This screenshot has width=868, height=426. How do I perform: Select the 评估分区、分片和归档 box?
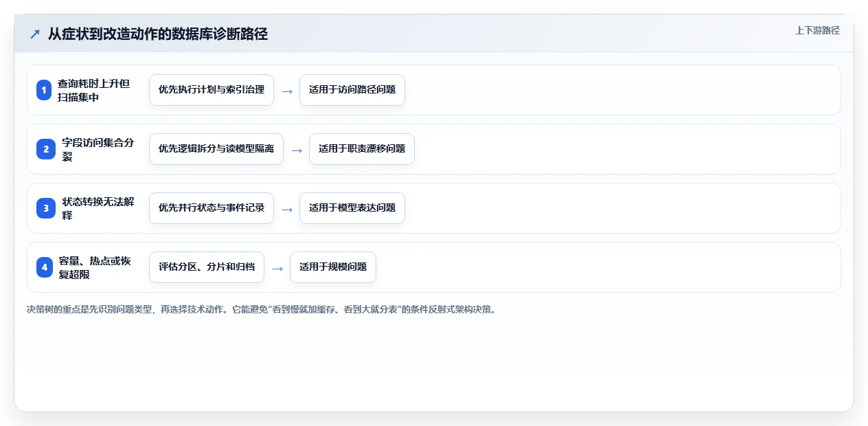207,267
